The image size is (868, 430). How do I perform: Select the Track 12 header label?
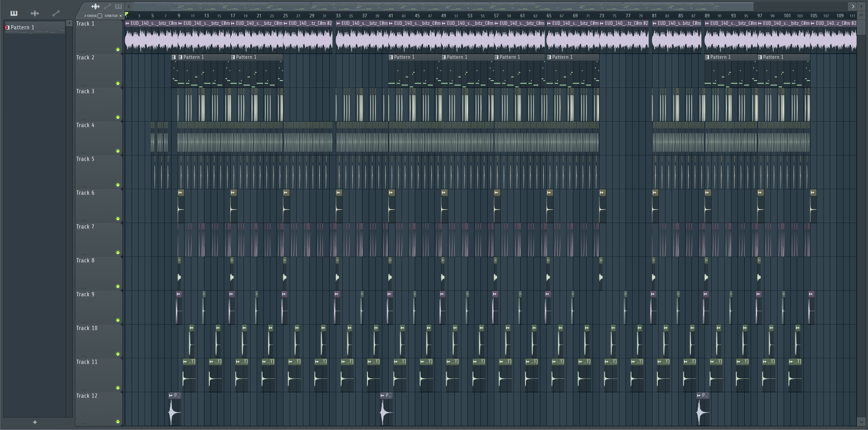[x=86, y=396]
